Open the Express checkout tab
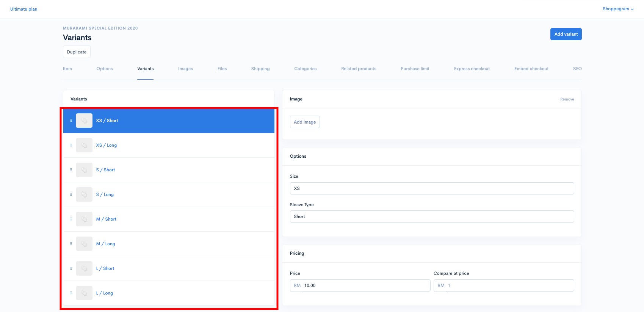The width and height of the screenshot is (644, 312). [x=472, y=69]
